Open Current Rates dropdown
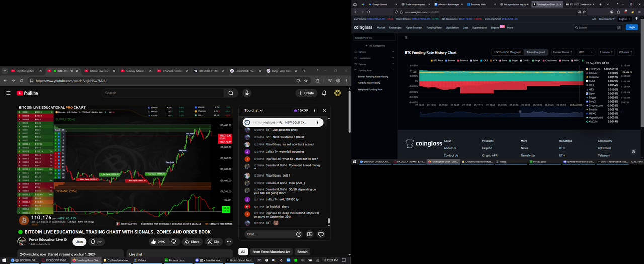The image size is (644, 264). pyautogui.click(x=562, y=52)
